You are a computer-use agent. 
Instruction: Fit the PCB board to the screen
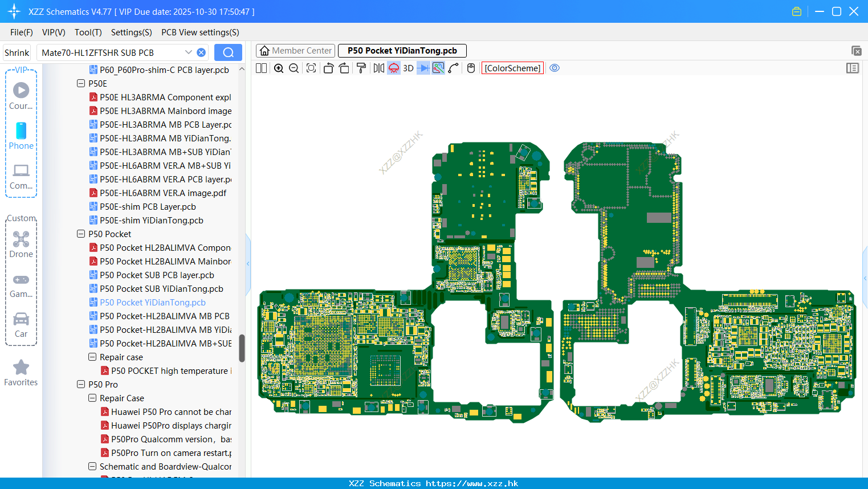311,68
